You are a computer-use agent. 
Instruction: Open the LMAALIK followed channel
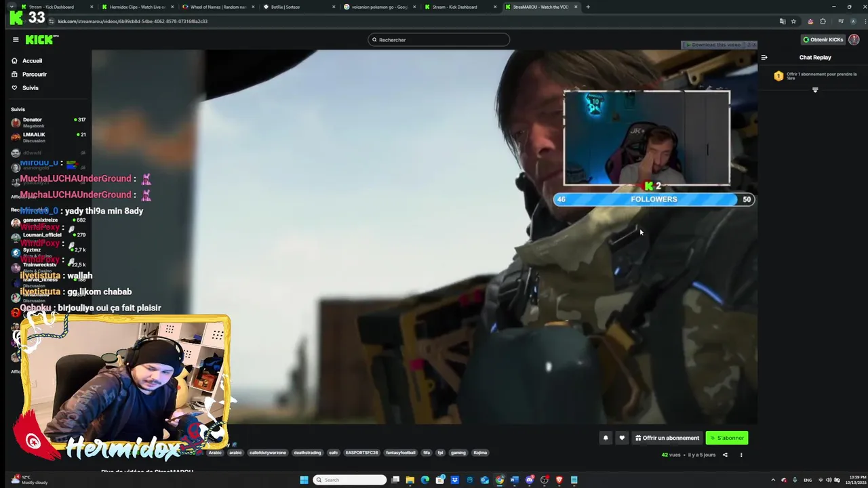47,137
